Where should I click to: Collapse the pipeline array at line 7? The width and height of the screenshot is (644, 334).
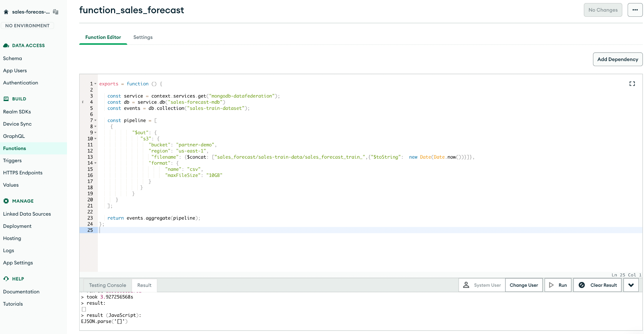[x=96, y=121]
